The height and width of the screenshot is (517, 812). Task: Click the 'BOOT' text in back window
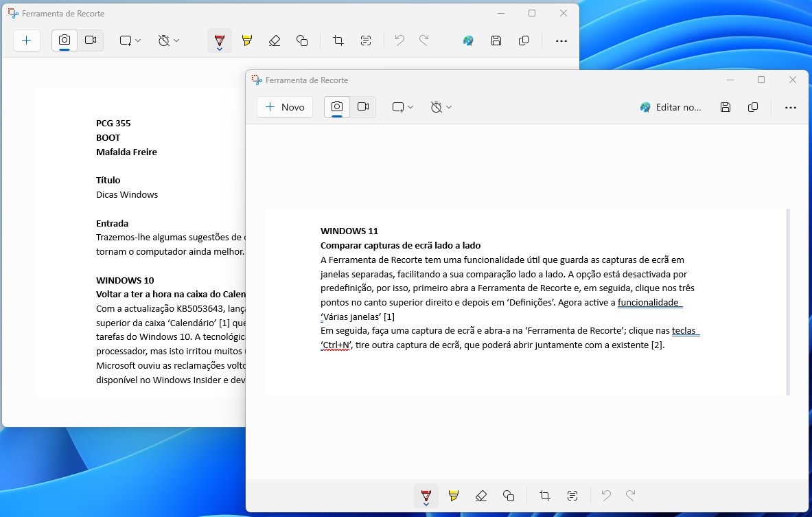pyautogui.click(x=108, y=138)
